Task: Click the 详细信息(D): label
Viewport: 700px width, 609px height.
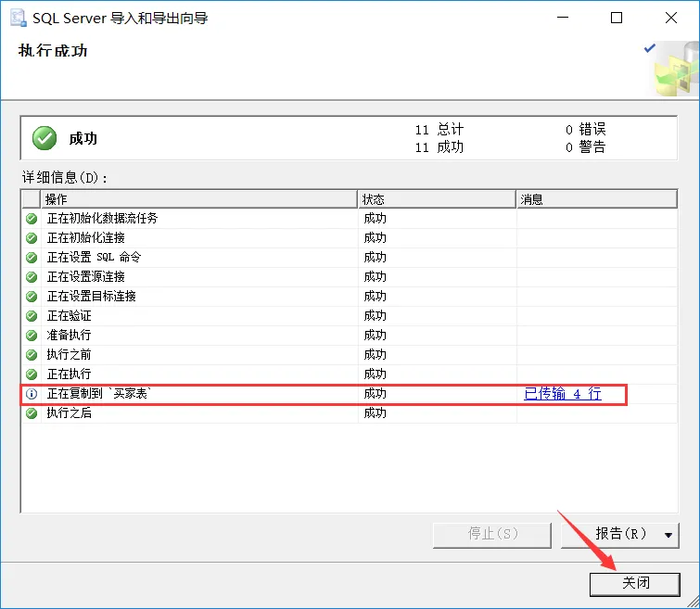Action: click(x=65, y=178)
